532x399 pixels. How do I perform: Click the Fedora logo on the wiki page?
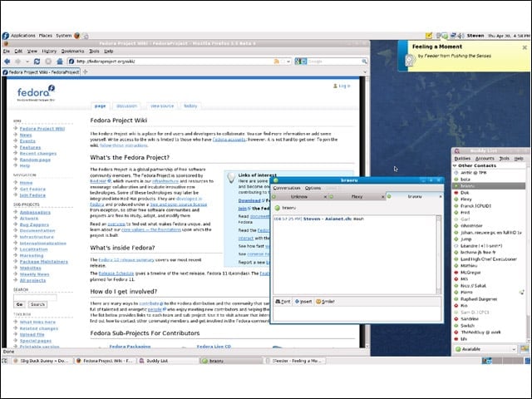coord(36,93)
